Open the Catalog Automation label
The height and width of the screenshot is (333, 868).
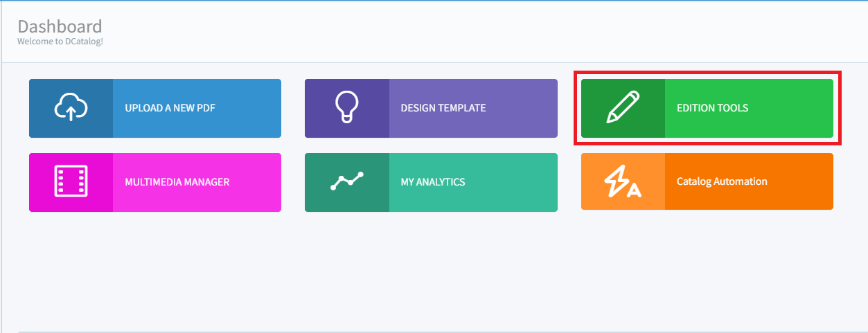[x=722, y=182]
